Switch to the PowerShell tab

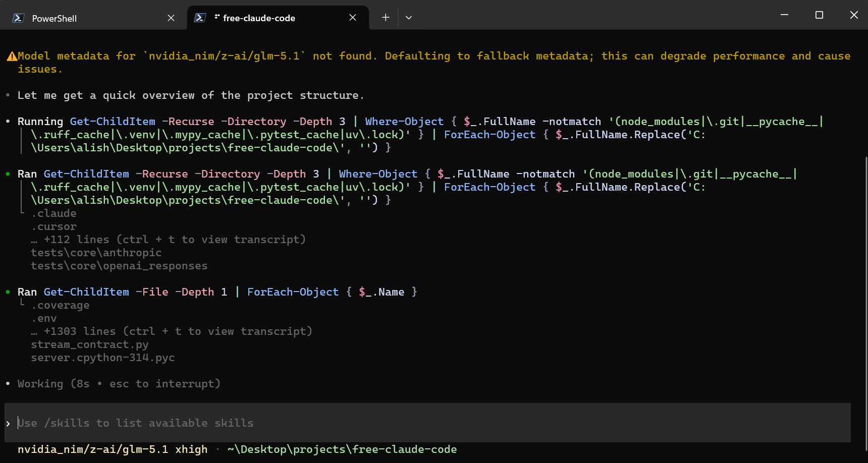94,18
